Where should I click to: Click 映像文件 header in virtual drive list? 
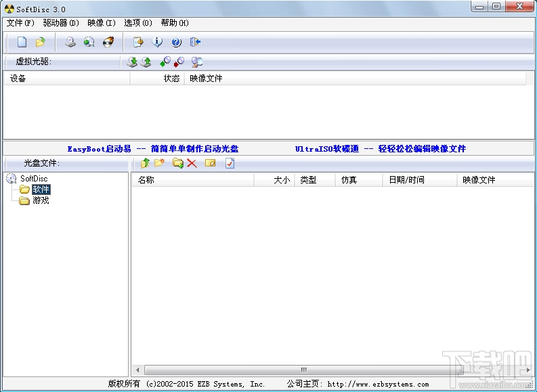click(x=355, y=79)
